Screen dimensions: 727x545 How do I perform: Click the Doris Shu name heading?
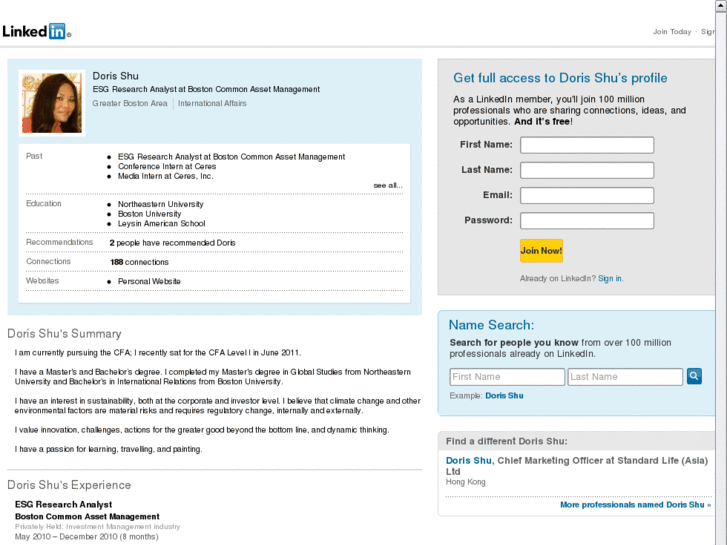(115, 76)
